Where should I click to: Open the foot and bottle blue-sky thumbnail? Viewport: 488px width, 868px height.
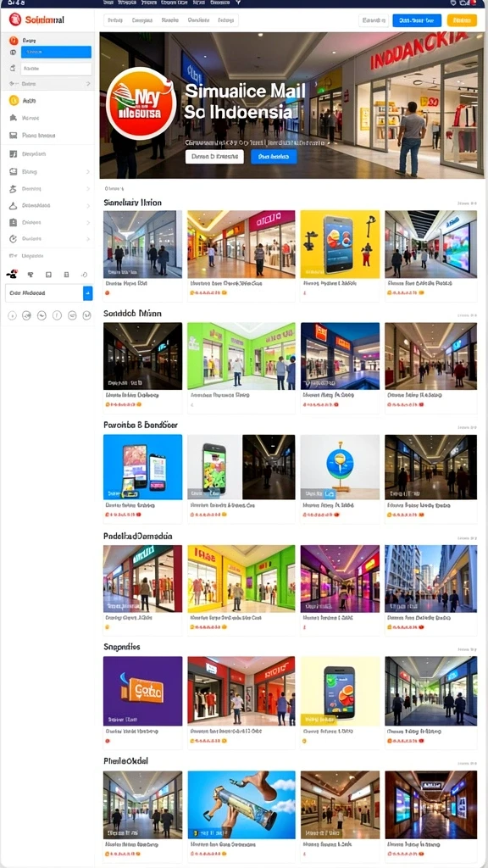(241, 804)
